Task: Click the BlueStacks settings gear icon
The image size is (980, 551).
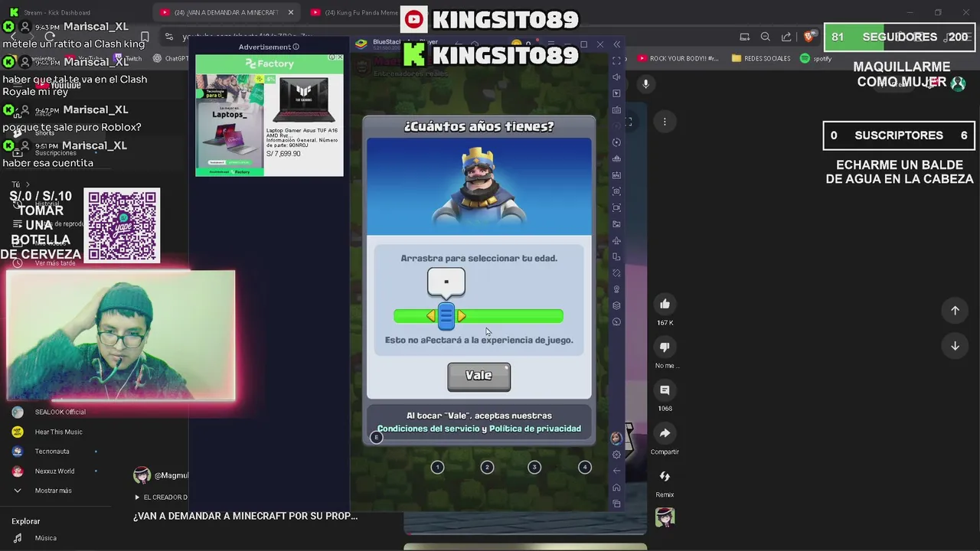Action: (616, 455)
